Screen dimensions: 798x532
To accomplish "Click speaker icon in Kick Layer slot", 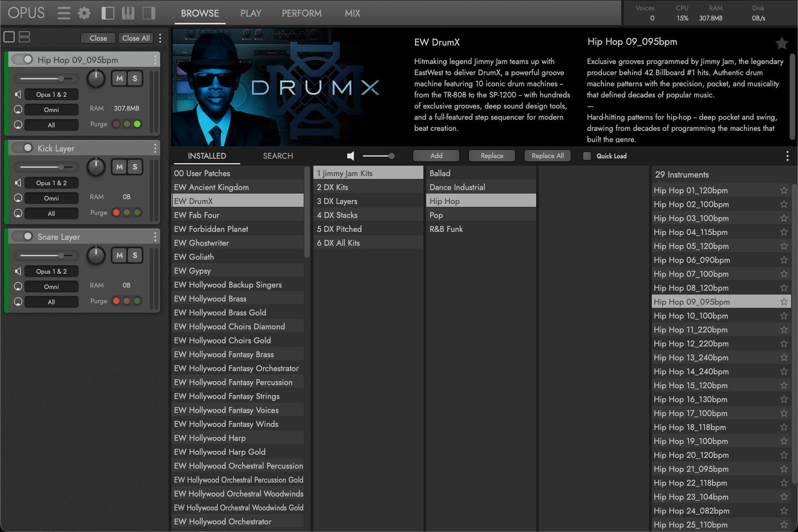I will (x=18, y=183).
